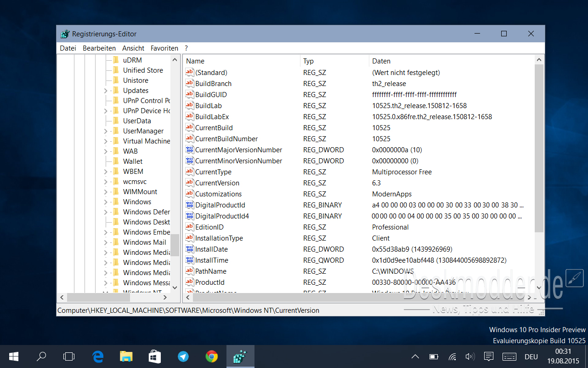Show hidden tray icons chevron
This screenshot has height=368, width=588.
415,356
